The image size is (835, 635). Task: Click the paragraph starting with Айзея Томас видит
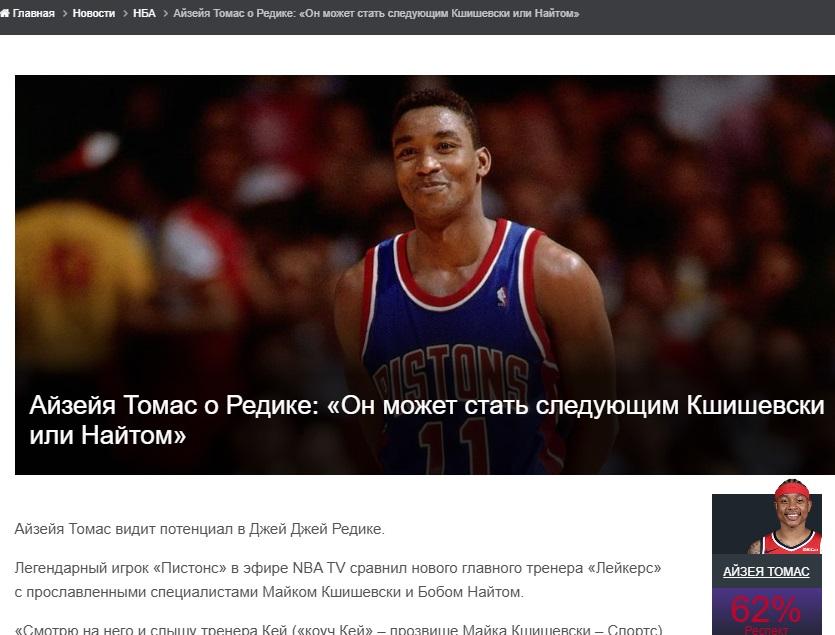pos(200,529)
